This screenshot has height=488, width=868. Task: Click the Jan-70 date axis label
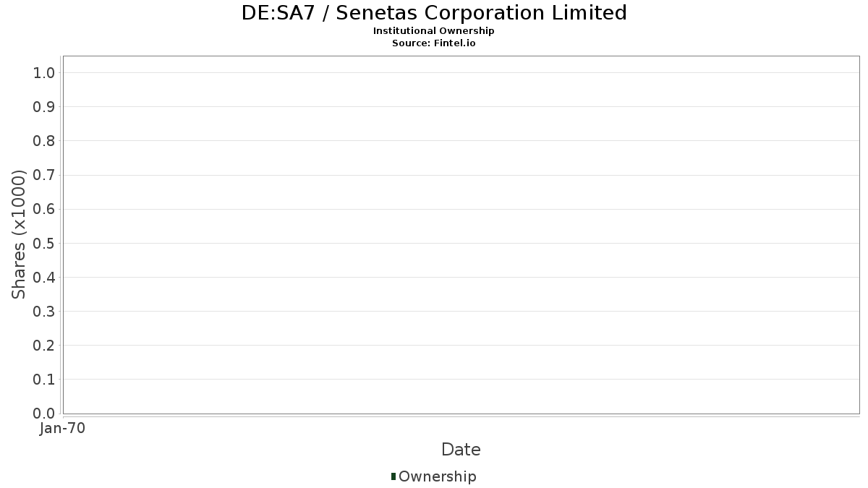(63, 429)
